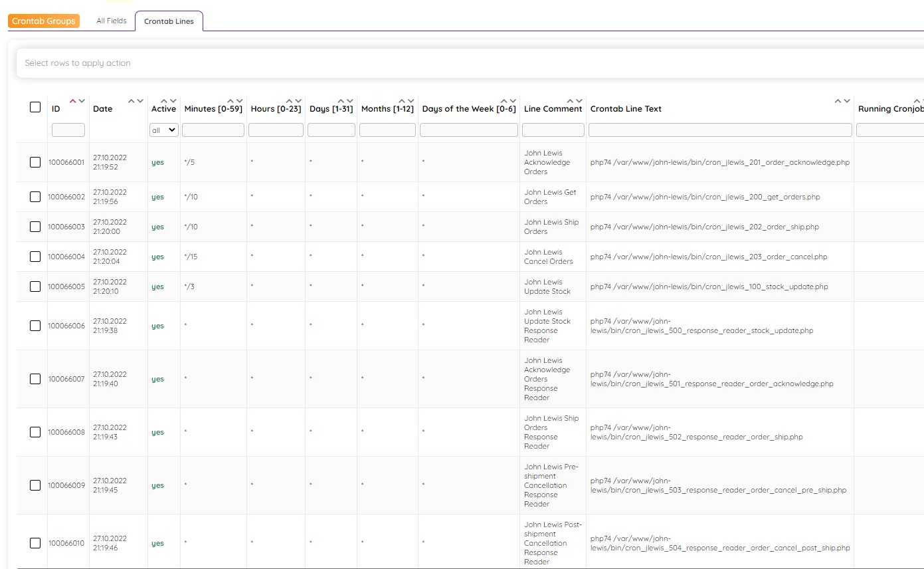This screenshot has width=924, height=569.
Task: Click 'John Lewis Update Stock Response Reader' comment
Action: (x=547, y=326)
